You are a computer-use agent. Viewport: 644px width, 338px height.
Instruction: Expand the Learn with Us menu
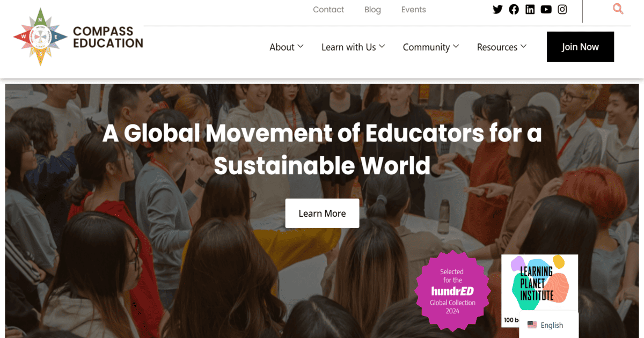353,47
